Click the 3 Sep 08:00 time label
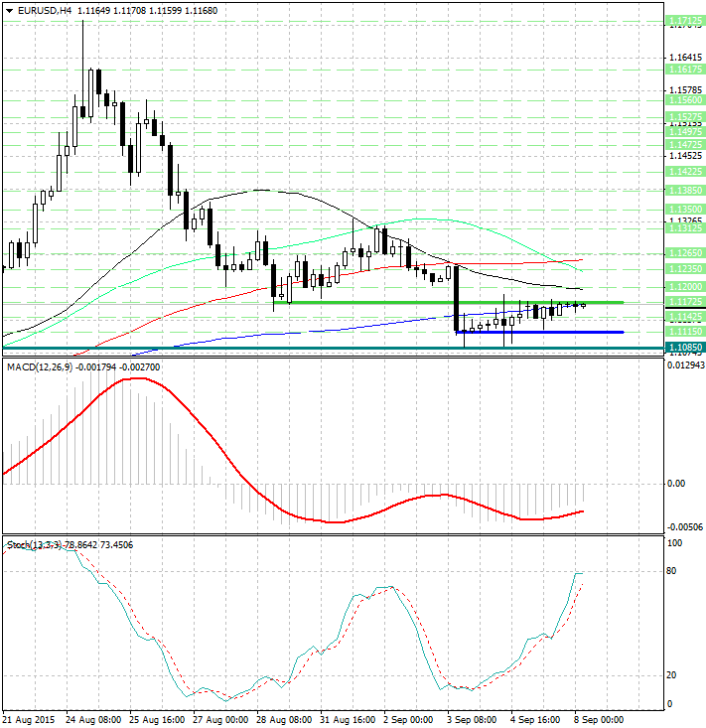The width and height of the screenshot is (706, 728). pyautogui.click(x=473, y=720)
